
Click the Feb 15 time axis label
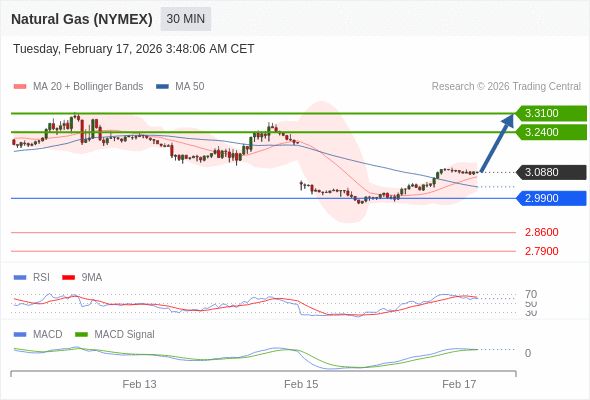[x=301, y=384]
